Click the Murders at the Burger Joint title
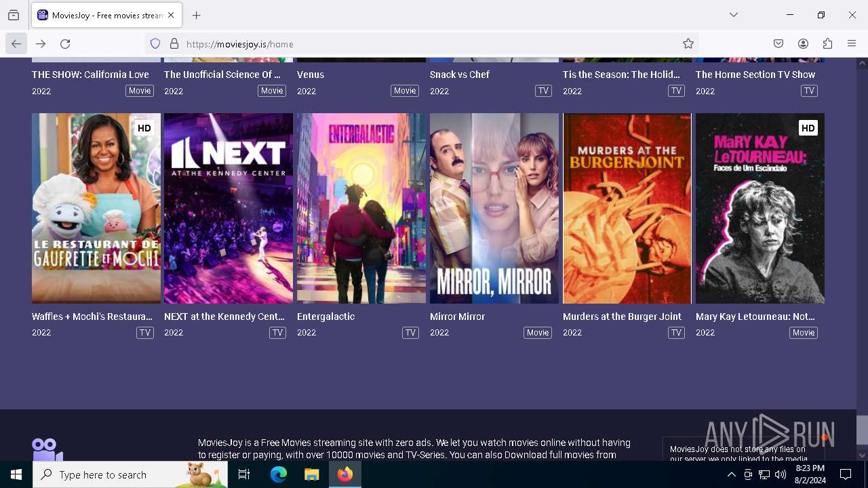 click(x=622, y=317)
